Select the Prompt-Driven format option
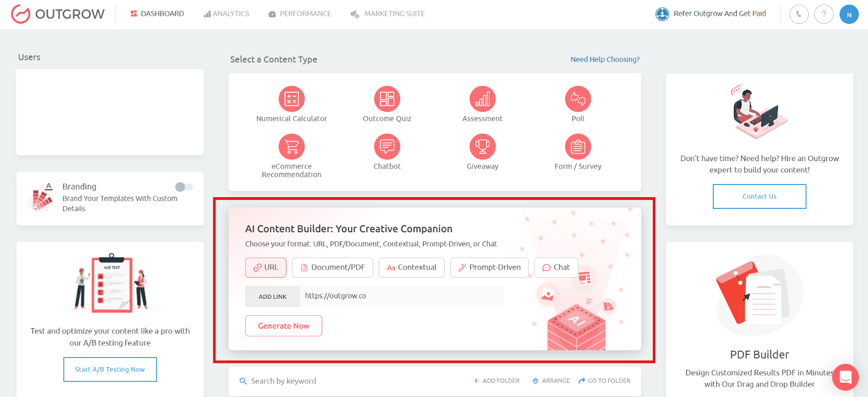 point(489,267)
